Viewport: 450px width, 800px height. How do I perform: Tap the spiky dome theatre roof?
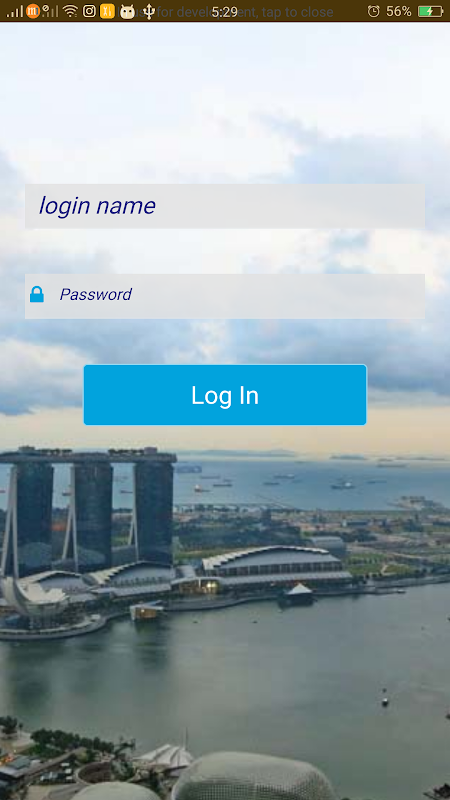click(x=253, y=778)
